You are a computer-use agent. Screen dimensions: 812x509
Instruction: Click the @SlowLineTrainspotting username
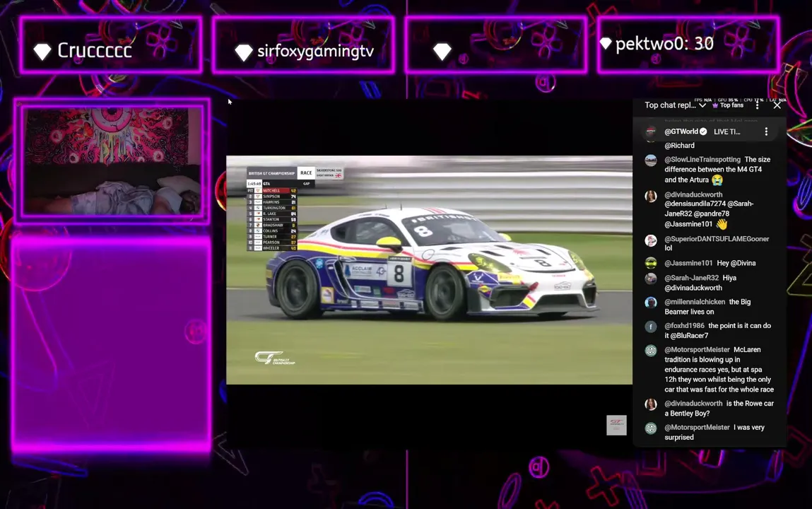click(x=702, y=160)
